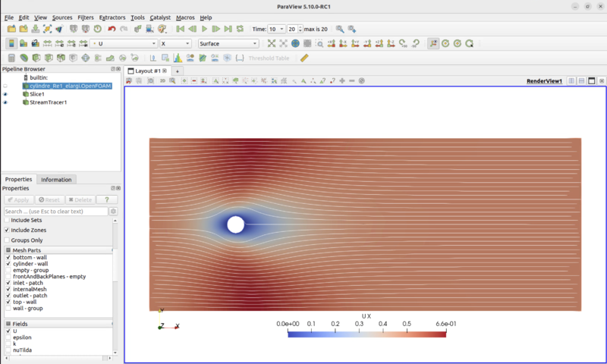Image resolution: width=607 pixels, height=364 pixels.
Task: Open the U coloring array dropdown
Action: coord(124,44)
